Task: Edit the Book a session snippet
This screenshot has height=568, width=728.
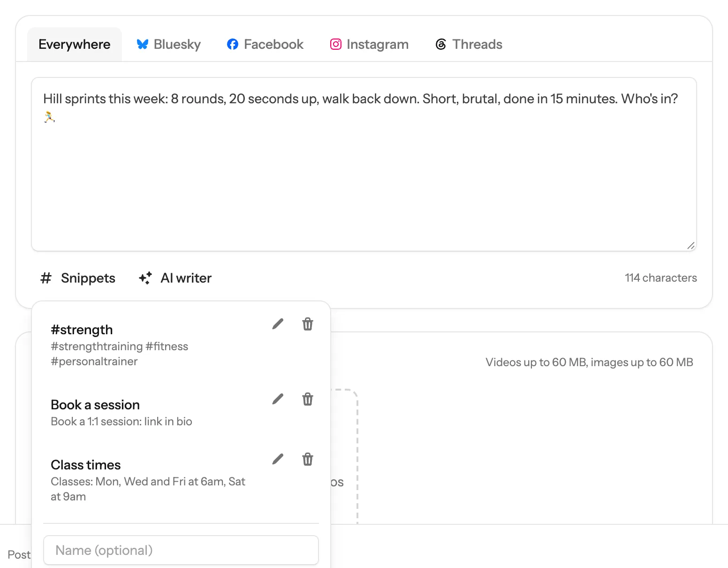Action: click(278, 399)
